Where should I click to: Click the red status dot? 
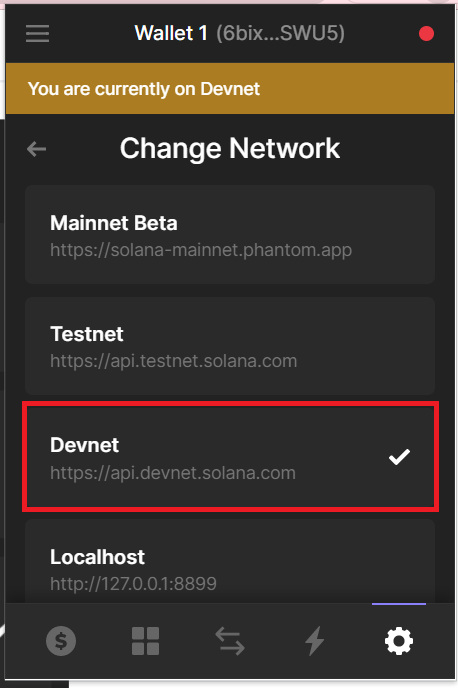426,33
